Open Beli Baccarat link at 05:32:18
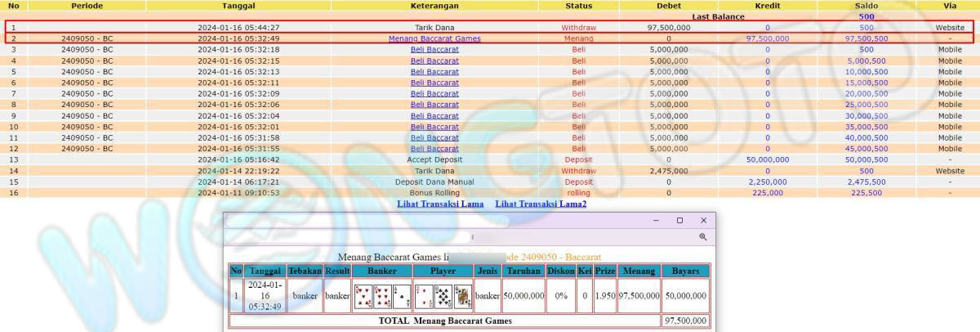 tap(434, 50)
